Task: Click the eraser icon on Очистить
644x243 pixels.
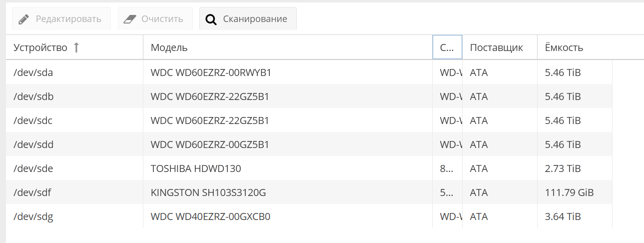Action: point(129,19)
